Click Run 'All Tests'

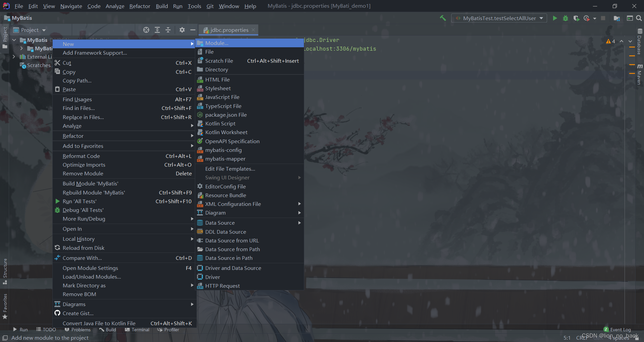click(x=124, y=201)
